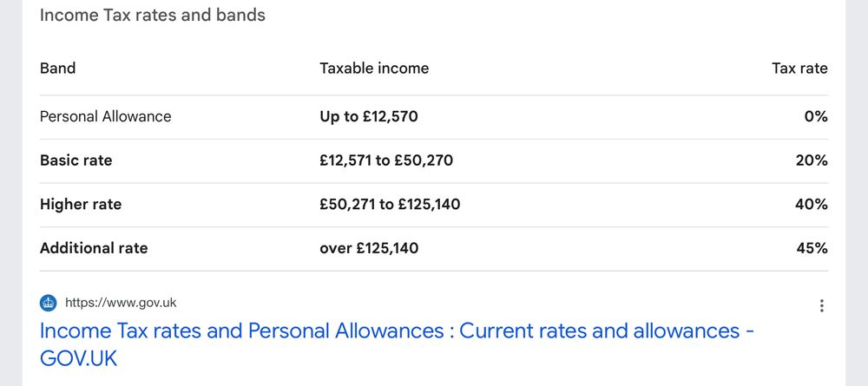Select the Basic rate row label
The image size is (868, 386).
76,160
